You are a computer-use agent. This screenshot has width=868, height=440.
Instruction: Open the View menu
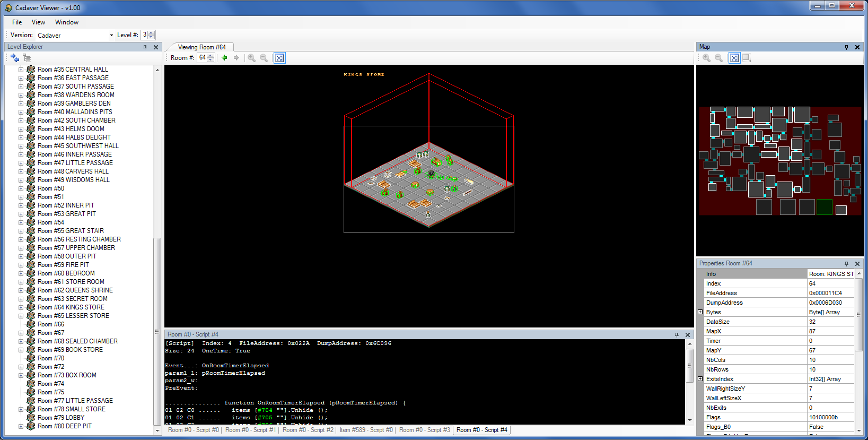tap(38, 22)
